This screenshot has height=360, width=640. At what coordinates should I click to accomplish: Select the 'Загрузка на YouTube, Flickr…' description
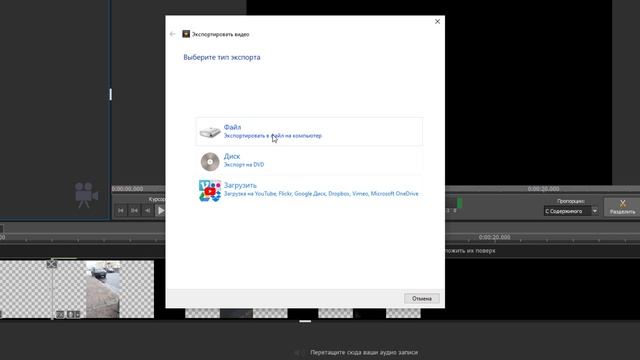tap(321, 194)
